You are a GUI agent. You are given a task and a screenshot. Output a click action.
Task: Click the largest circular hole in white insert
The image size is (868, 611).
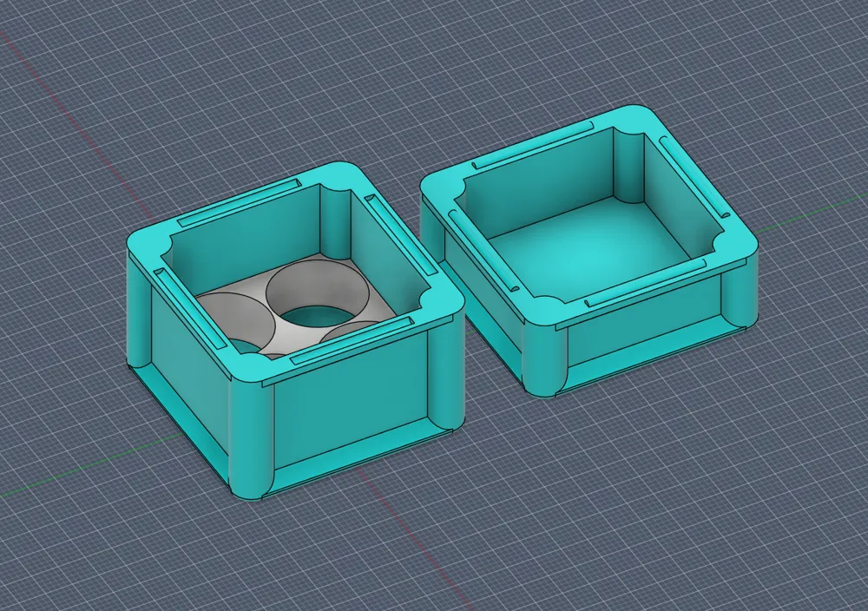pyautogui.click(x=318, y=294)
